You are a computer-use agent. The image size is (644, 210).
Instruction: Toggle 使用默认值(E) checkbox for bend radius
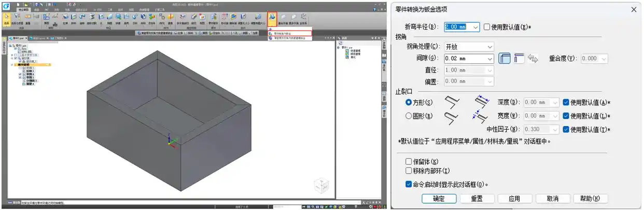point(487,26)
